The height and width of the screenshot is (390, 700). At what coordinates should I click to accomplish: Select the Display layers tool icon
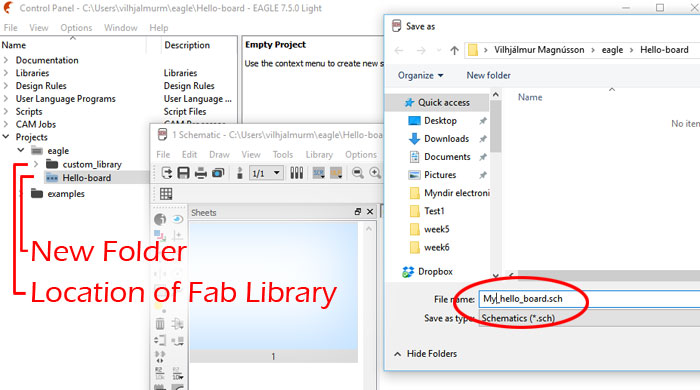(159, 235)
